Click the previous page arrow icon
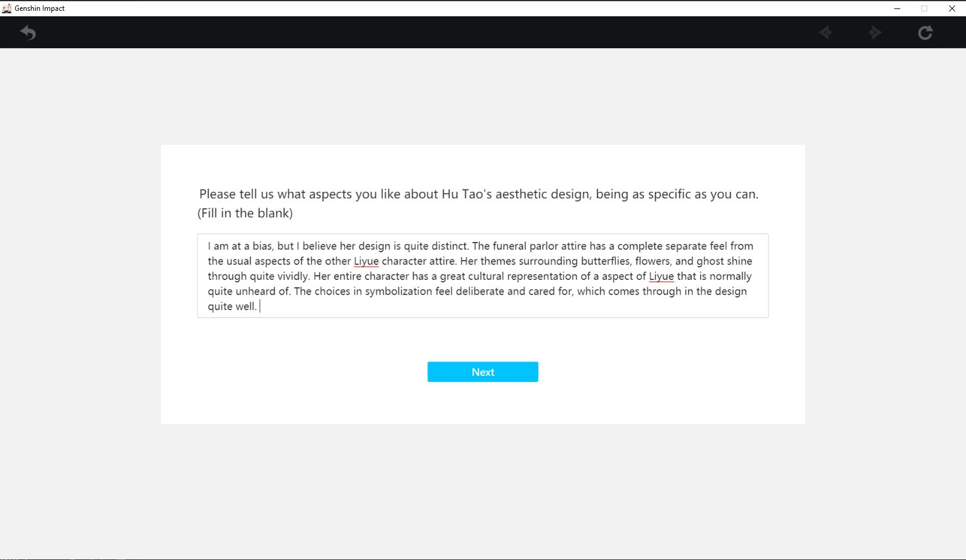The width and height of the screenshot is (966, 560). pos(825,33)
